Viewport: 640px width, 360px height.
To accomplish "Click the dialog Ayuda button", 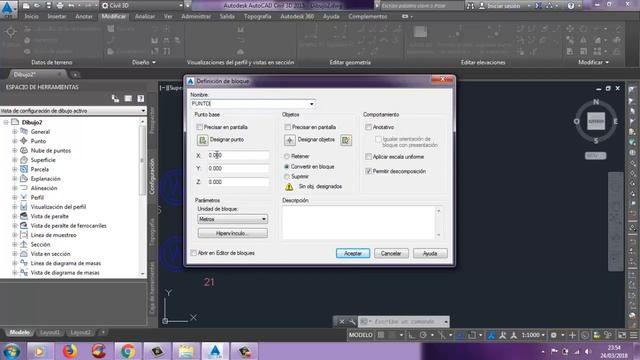I will pos(430,253).
